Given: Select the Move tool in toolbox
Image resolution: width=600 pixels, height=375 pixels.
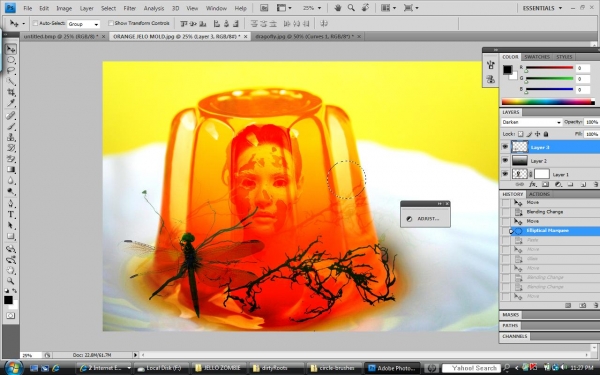Looking at the screenshot, I should tap(11, 49).
